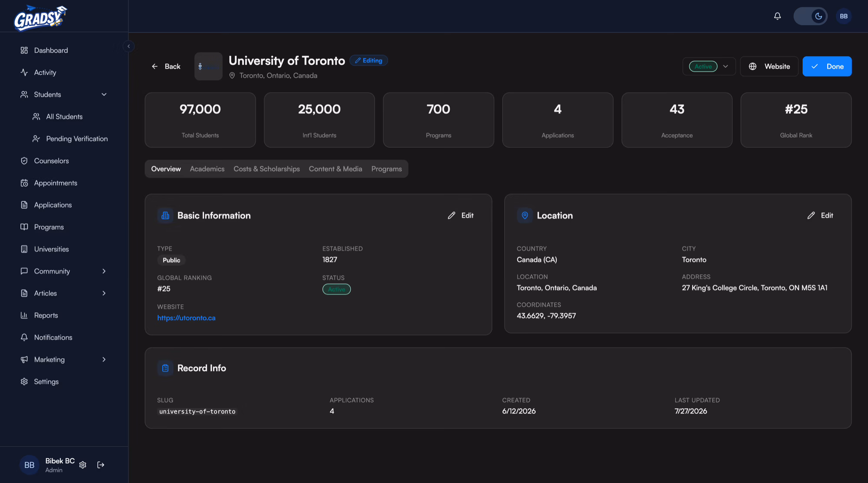Click the coordinates 43.6629, -79.3957
This screenshot has width=868, height=483.
[546, 315]
